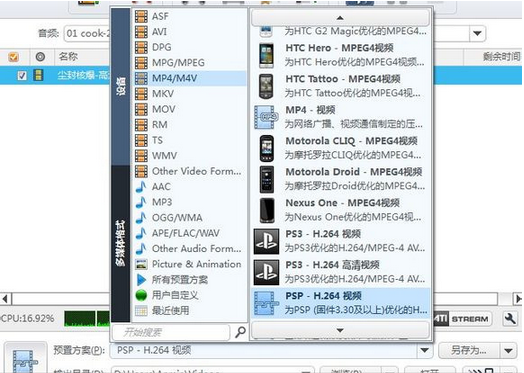
Task: Click the recently used grid icon
Action: (141, 310)
